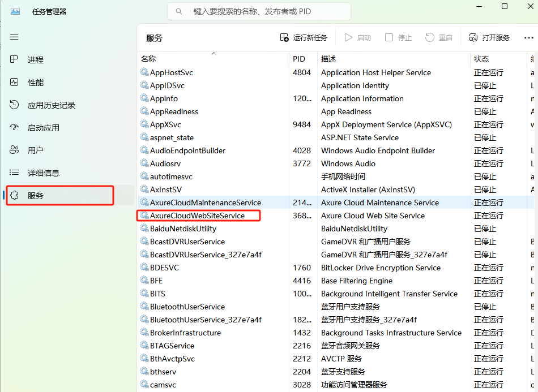The image size is (538, 392).
Task: Click the description 'Background Tasks Infrastructure Service'
Action: pos(391,333)
